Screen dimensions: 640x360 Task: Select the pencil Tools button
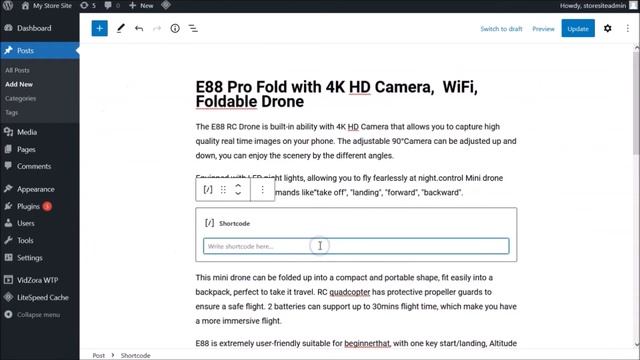120,29
